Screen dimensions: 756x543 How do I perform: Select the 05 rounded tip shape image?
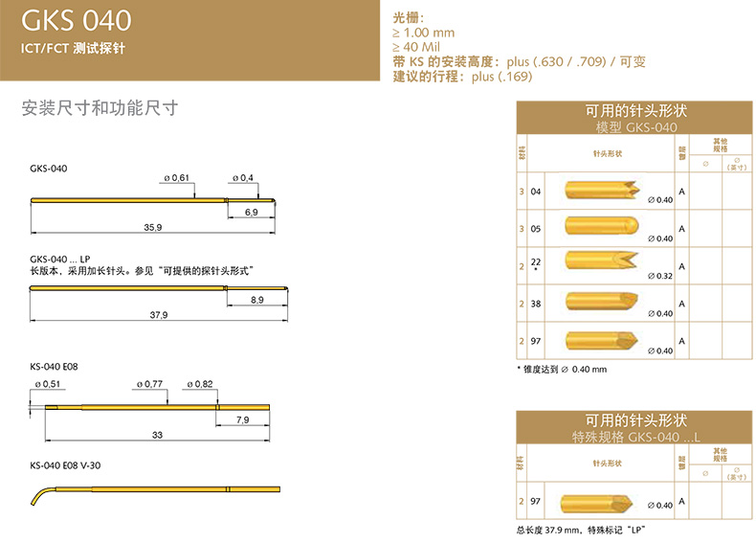[x=600, y=228]
